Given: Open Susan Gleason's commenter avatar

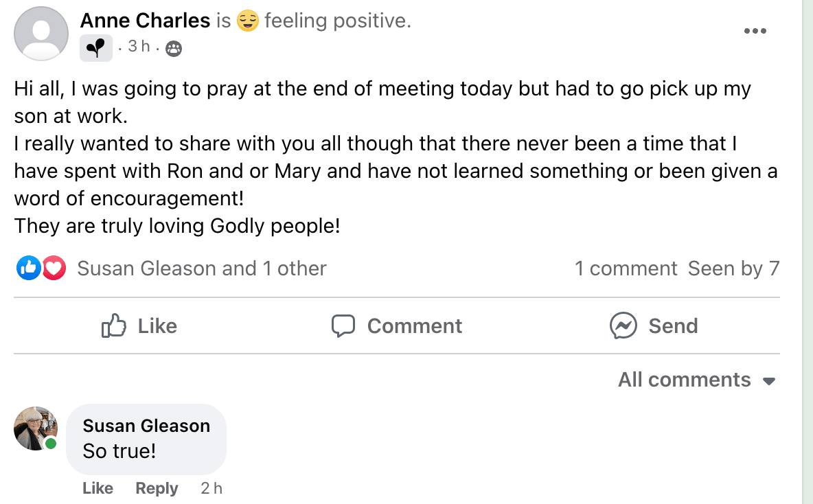Looking at the screenshot, I should pos(35,428).
